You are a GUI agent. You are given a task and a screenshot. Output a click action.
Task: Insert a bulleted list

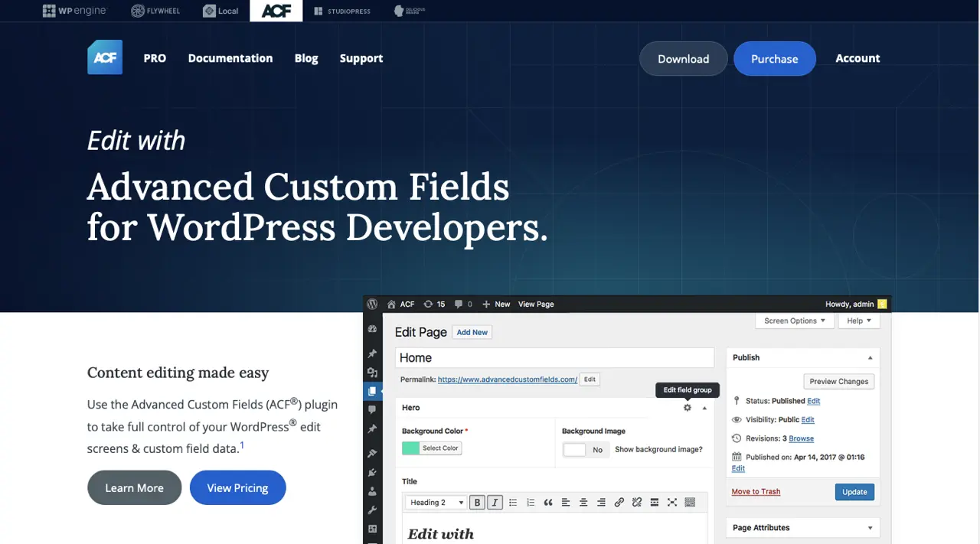[x=513, y=503]
